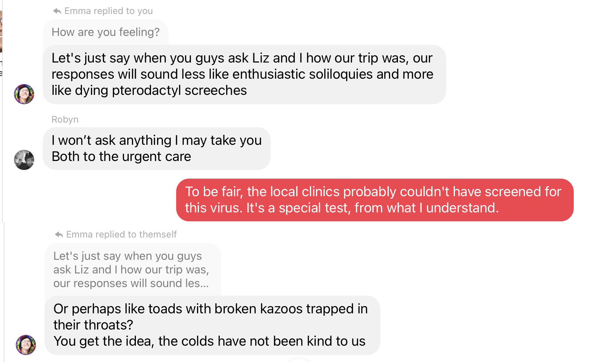Click the "Emma replied to you" label
Image resolution: width=591 pixels, height=364 pixels.
(109, 11)
